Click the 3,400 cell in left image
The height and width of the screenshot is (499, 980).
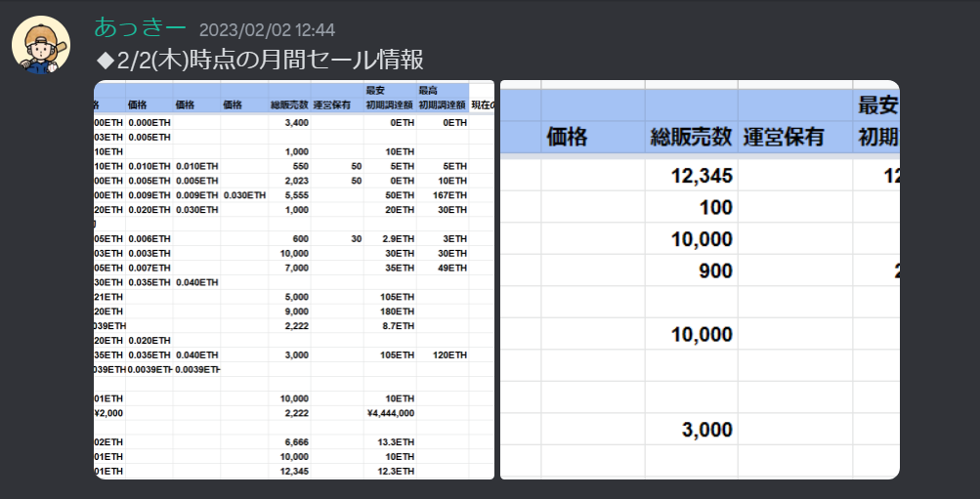pyautogui.click(x=296, y=123)
